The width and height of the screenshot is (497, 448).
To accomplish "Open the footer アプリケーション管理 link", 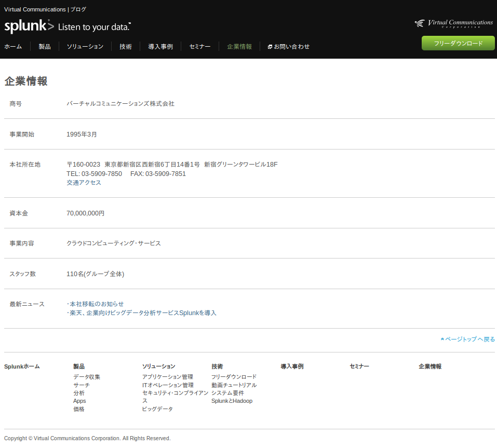I will point(168,377).
